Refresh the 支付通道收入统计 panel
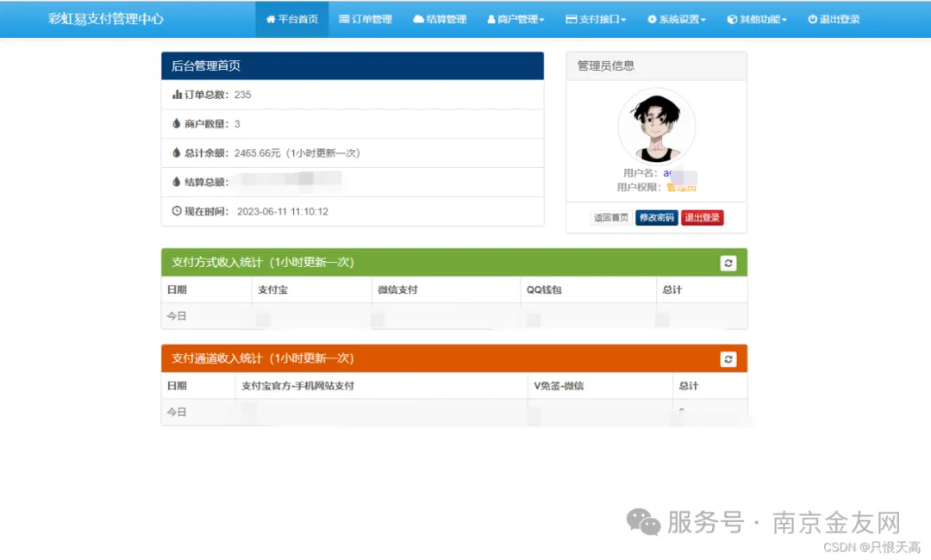 [x=728, y=359]
